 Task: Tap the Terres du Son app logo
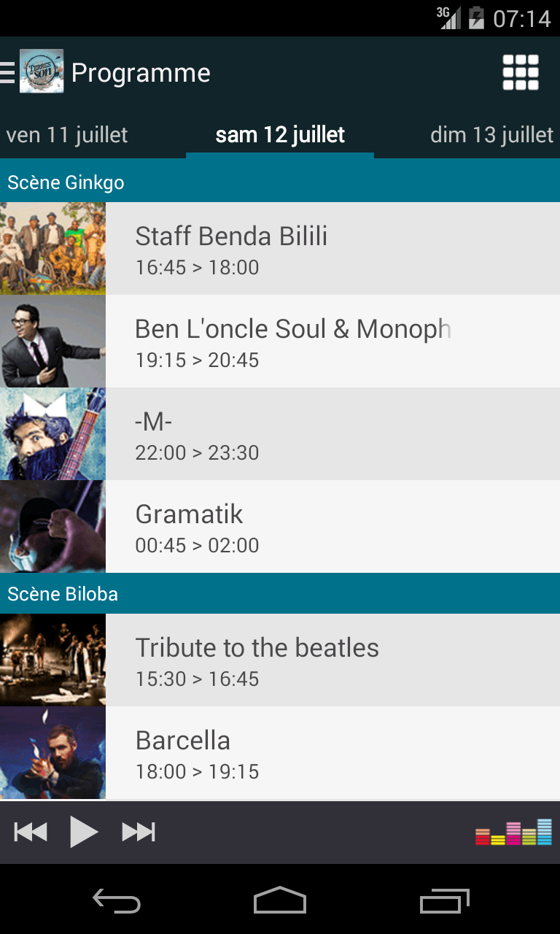click(x=42, y=72)
